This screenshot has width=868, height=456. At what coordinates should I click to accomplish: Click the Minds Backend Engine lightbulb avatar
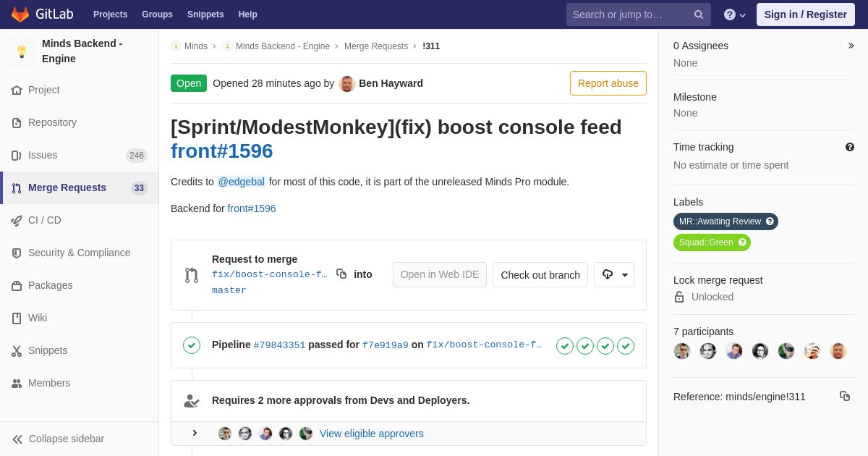click(22, 51)
